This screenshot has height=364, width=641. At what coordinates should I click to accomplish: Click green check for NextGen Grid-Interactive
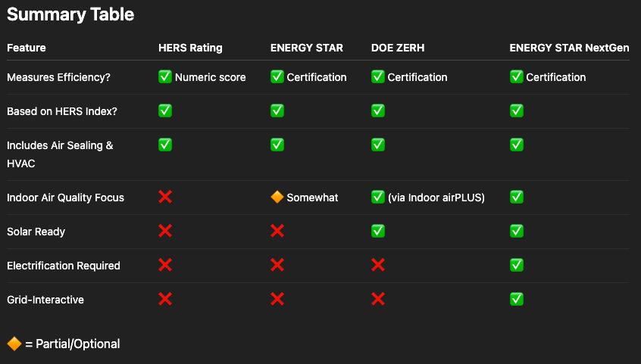[517, 299]
